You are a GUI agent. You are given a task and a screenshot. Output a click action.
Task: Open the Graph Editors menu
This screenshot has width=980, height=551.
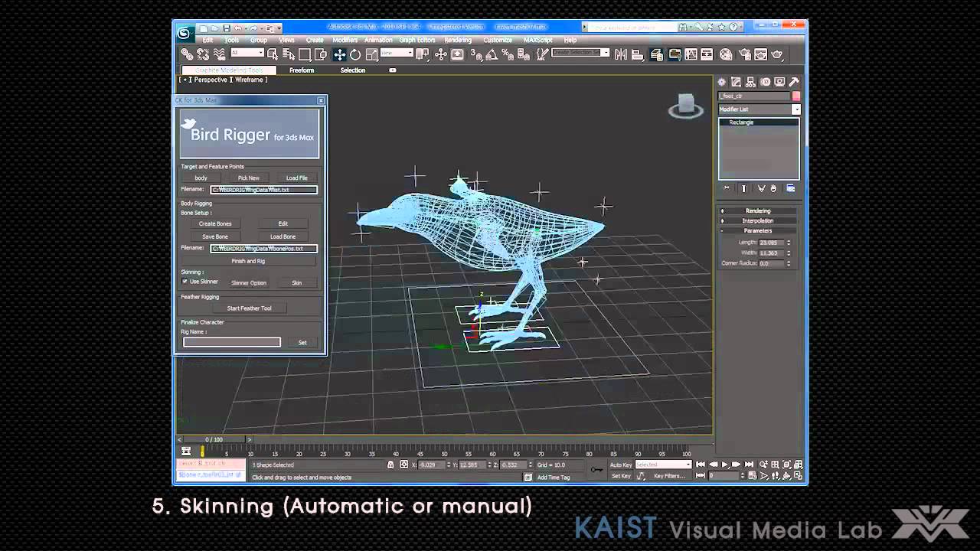pyautogui.click(x=417, y=40)
